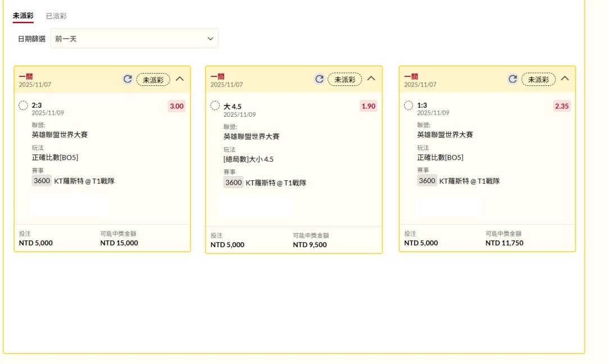Click the 未派彩 status badge on 大 4.5 card
Screen dimensions: 607x364
(x=345, y=80)
